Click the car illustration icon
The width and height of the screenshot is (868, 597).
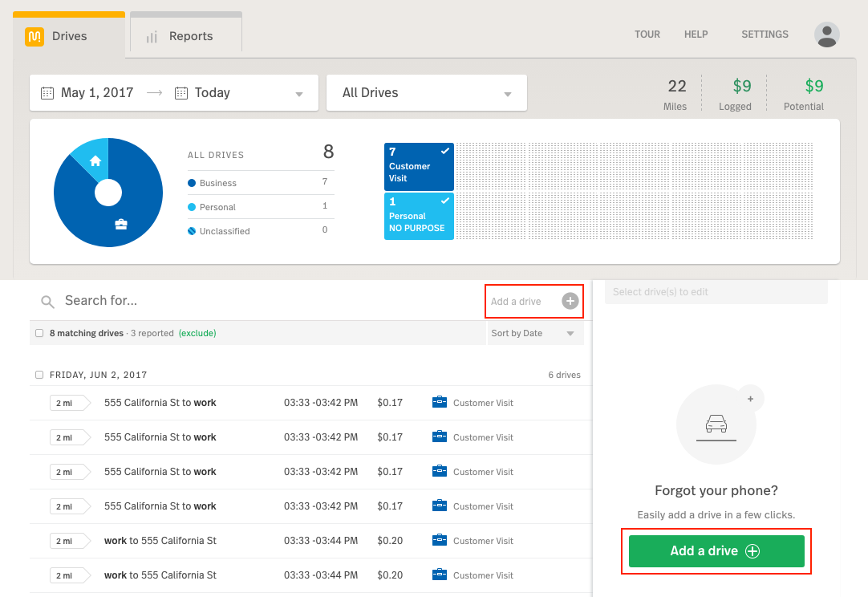[x=716, y=424]
